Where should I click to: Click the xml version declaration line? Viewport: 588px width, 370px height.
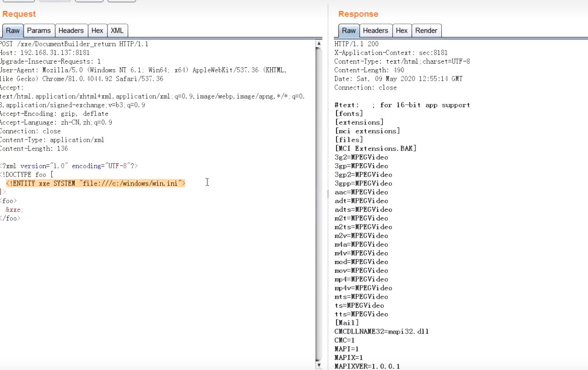point(69,166)
